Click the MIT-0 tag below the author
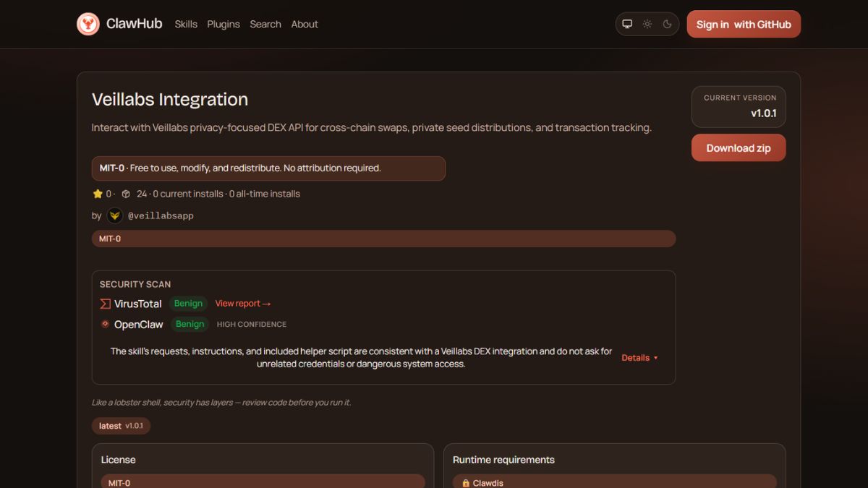Screen dimensions: 868x488 [x=383, y=239]
